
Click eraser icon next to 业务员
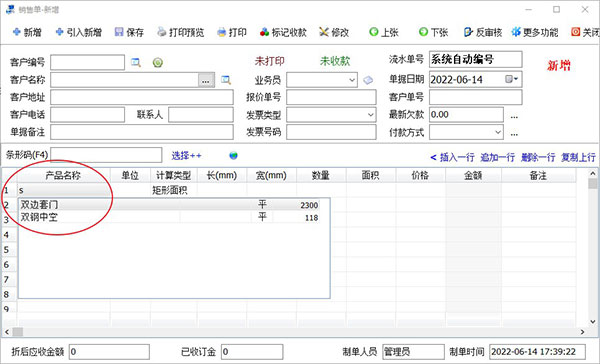pyautogui.click(x=368, y=80)
